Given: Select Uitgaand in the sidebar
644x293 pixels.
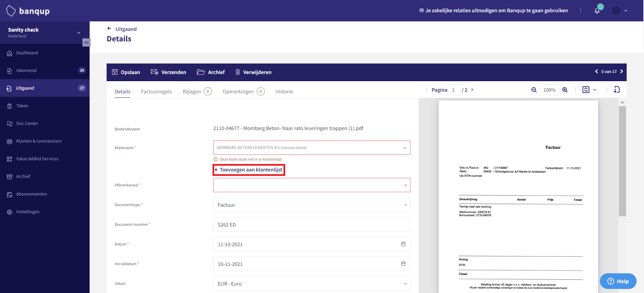Looking at the screenshot, I should pos(45,88).
